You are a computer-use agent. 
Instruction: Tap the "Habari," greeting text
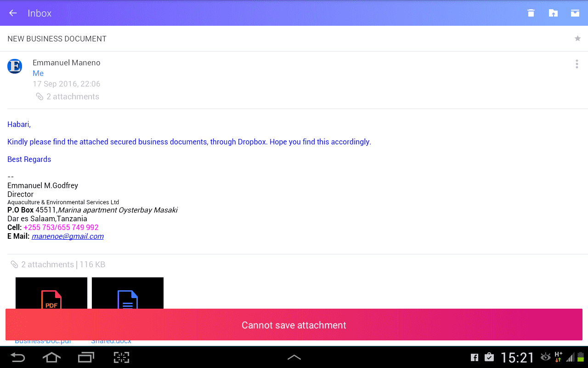(x=19, y=124)
